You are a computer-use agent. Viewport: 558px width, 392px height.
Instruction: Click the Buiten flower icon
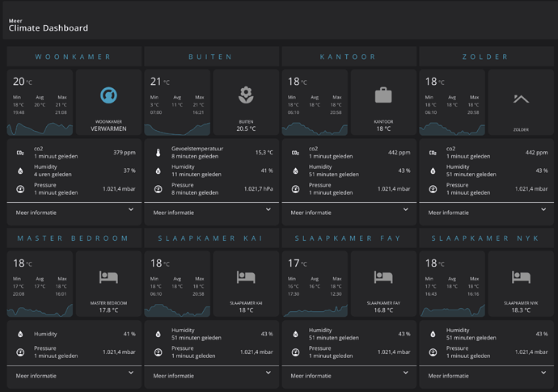tap(246, 95)
